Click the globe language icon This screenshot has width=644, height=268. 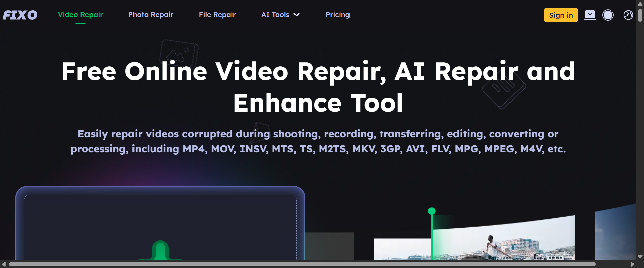click(x=628, y=15)
